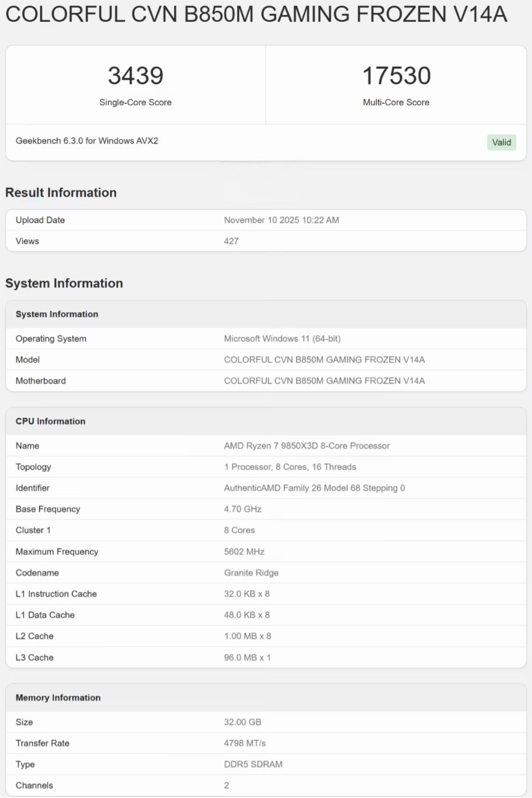Click the upload date November 10 2025 value

point(281,220)
